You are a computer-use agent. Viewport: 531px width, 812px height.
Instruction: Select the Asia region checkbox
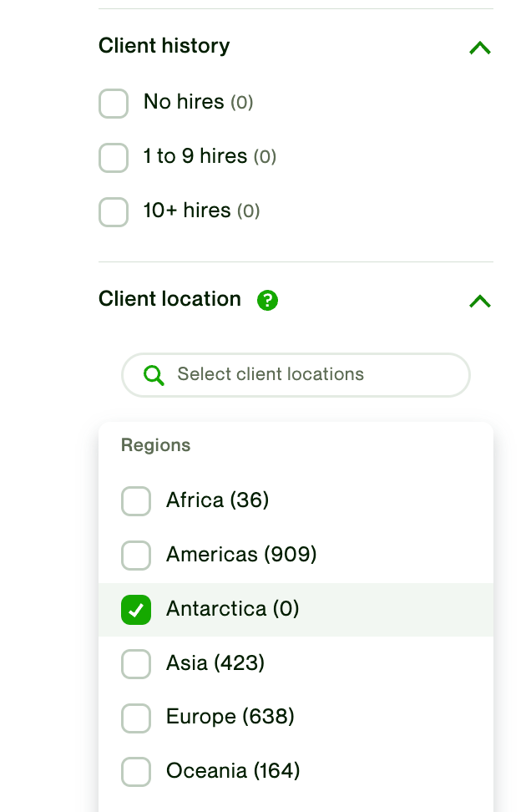(x=136, y=664)
